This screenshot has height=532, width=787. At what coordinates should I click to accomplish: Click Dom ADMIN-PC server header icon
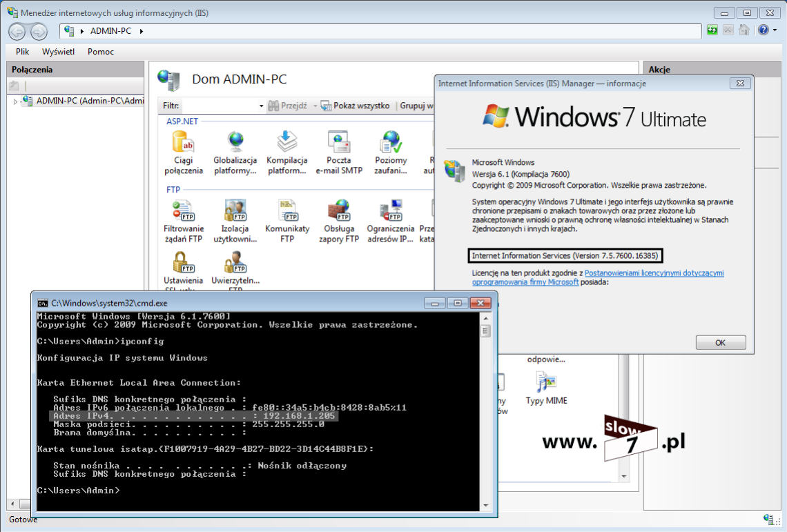[x=169, y=80]
